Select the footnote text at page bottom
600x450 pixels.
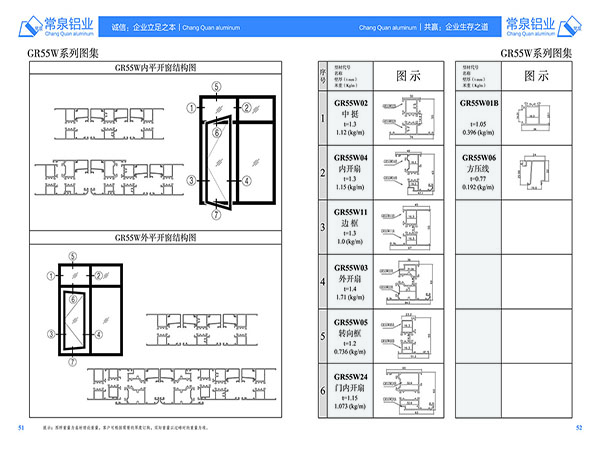click(x=126, y=428)
